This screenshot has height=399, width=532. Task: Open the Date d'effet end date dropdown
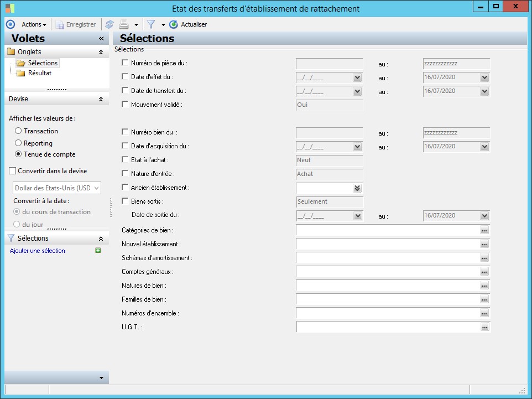click(484, 78)
